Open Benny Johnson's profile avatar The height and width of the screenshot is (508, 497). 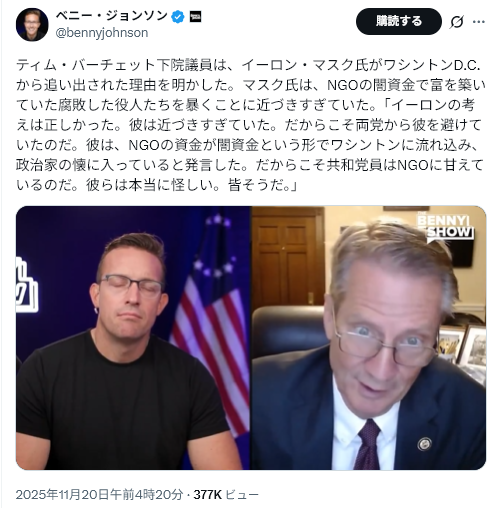pos(32,25)
